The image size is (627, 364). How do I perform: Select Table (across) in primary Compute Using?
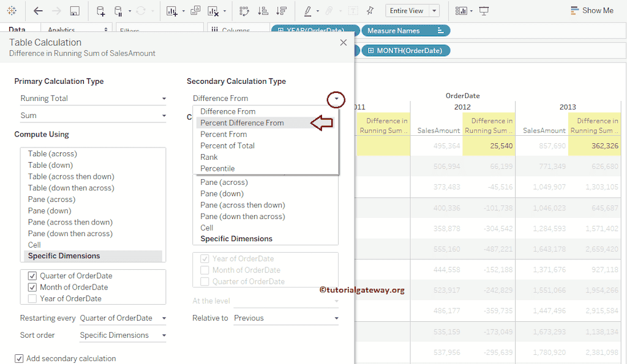[93, 154]
